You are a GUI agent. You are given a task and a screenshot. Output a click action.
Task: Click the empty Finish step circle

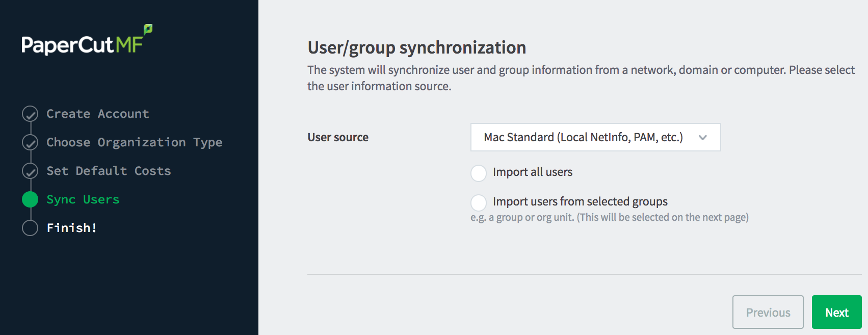pos(30,228)
